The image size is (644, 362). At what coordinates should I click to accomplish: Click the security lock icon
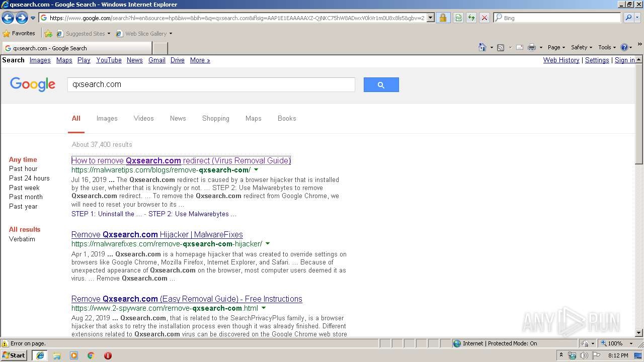tap(443, 18)
